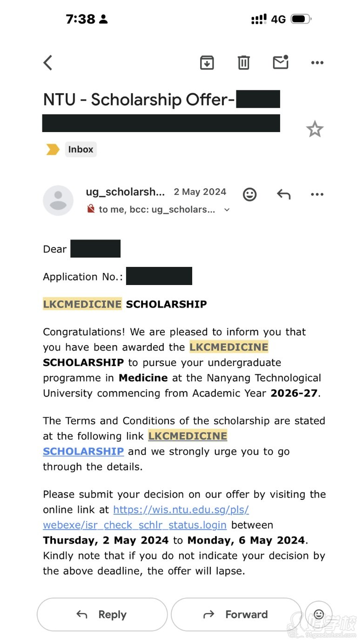Tap the Forward button at bottom

point(236,614)
